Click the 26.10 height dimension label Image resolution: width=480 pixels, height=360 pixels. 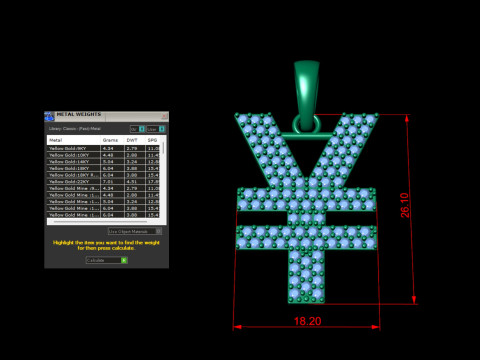(405, 205)
